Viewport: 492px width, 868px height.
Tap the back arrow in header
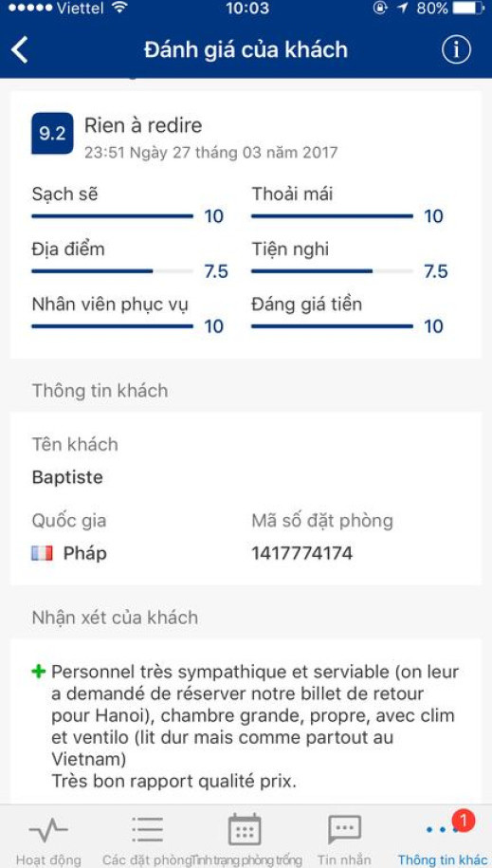[x=19, y=50]
